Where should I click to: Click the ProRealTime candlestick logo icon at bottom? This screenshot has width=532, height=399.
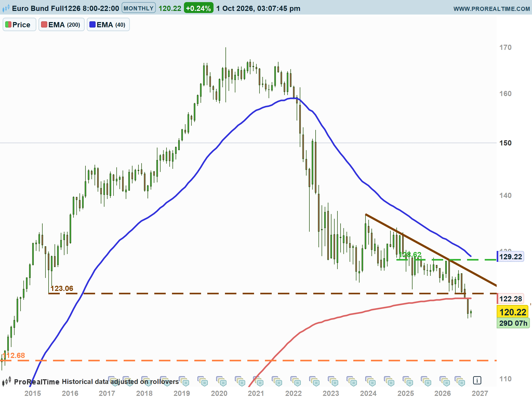tap(6, 381)
